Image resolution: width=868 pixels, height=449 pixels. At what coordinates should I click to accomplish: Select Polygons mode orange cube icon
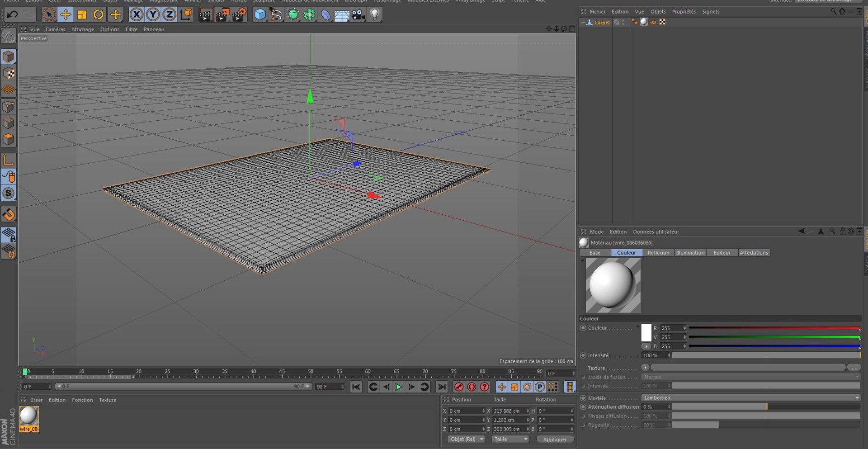9,139
